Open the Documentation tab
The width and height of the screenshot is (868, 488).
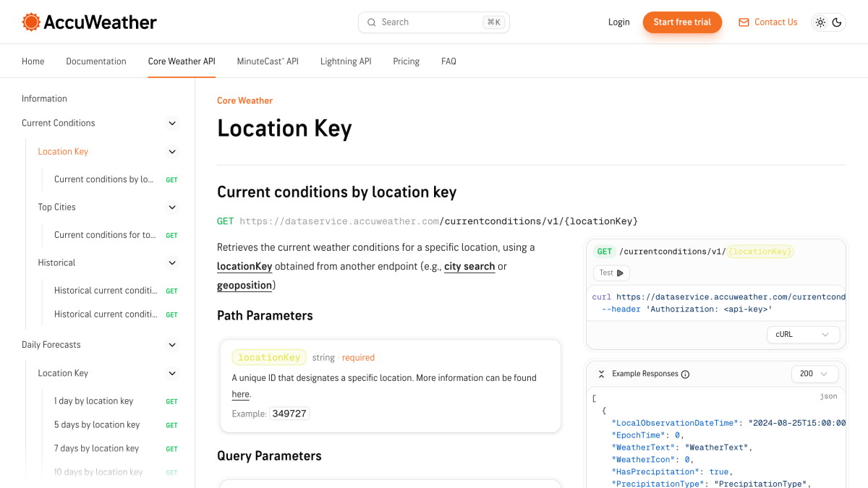(x=96, y=61)
